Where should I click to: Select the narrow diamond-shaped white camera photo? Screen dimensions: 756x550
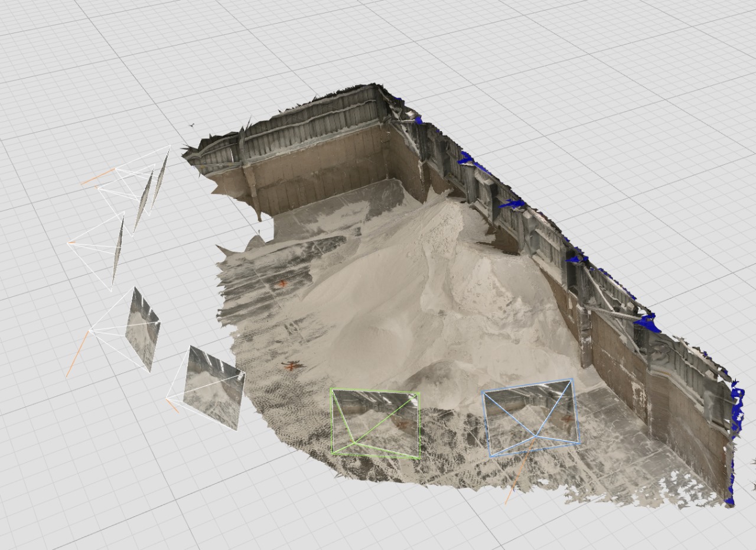pos(142,329)
